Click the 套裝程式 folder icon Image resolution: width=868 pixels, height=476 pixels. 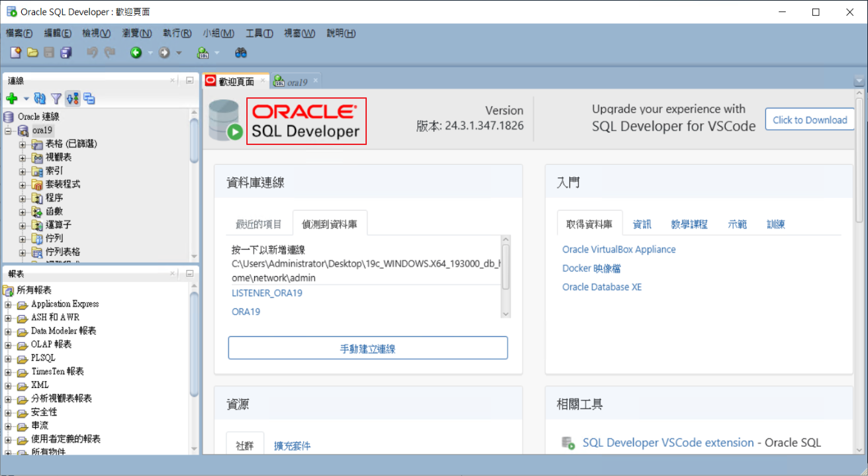tap(37, 185)
